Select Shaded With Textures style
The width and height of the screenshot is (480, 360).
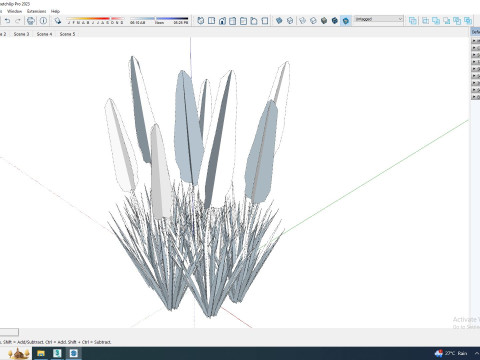(x=335, y=21)
